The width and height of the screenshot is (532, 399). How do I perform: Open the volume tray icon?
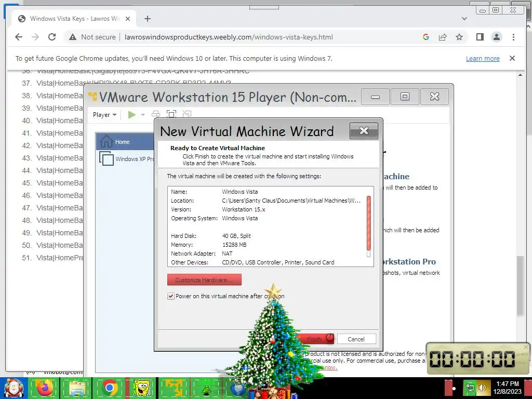pyautogui.click(x=482, y=389)
